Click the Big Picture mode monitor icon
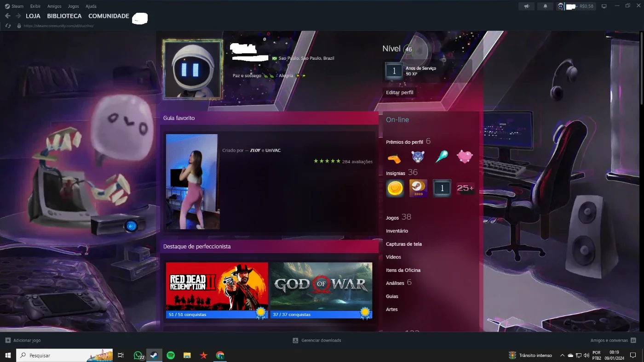This screenshot has width=644, height=362. coord(604,6)
